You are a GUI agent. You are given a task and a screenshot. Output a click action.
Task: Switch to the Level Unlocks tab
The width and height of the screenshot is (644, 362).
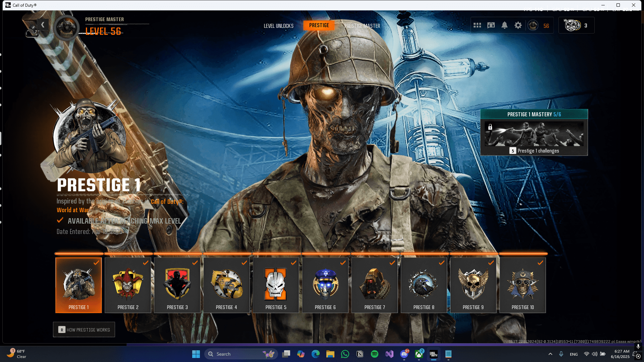pos(278,26)
